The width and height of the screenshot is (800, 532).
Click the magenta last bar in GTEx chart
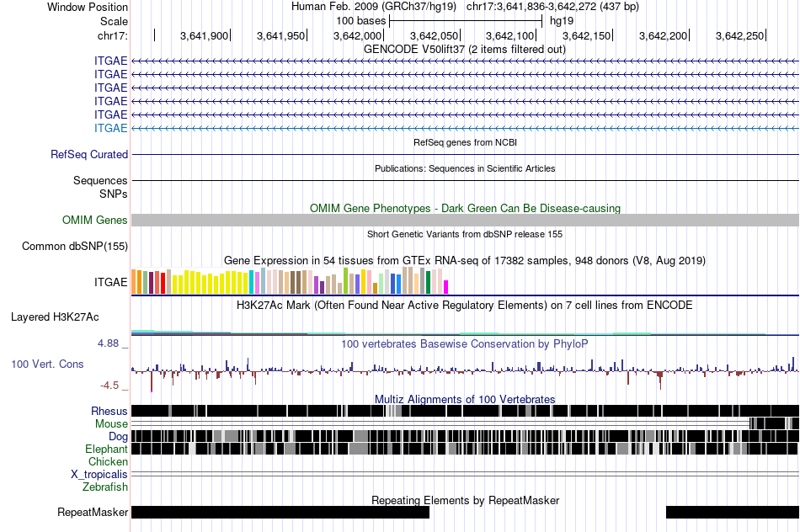pyautogui.click(x=446, y=287)
